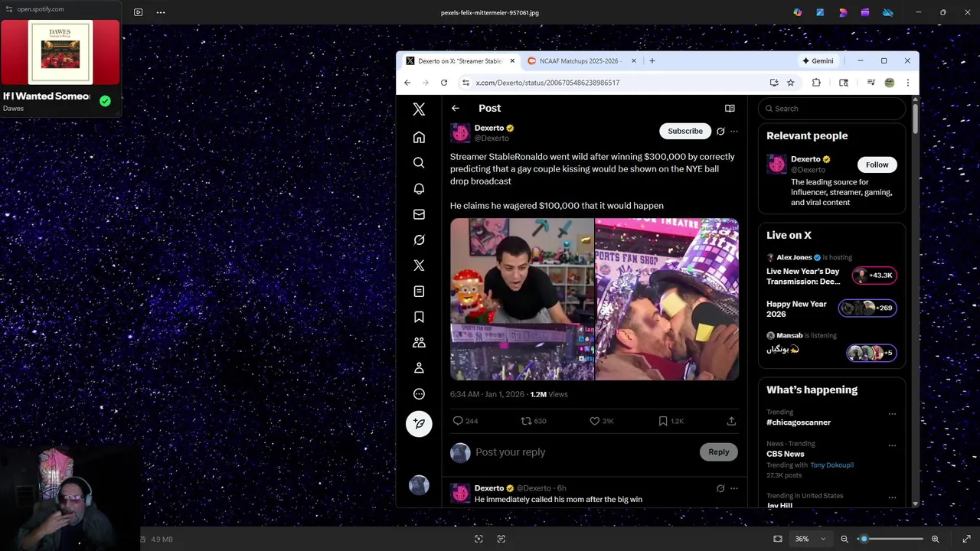Viewport: 980px width, 551px height.
Task: Open Lists icon in X sidebar
Action: click(419, 292)
